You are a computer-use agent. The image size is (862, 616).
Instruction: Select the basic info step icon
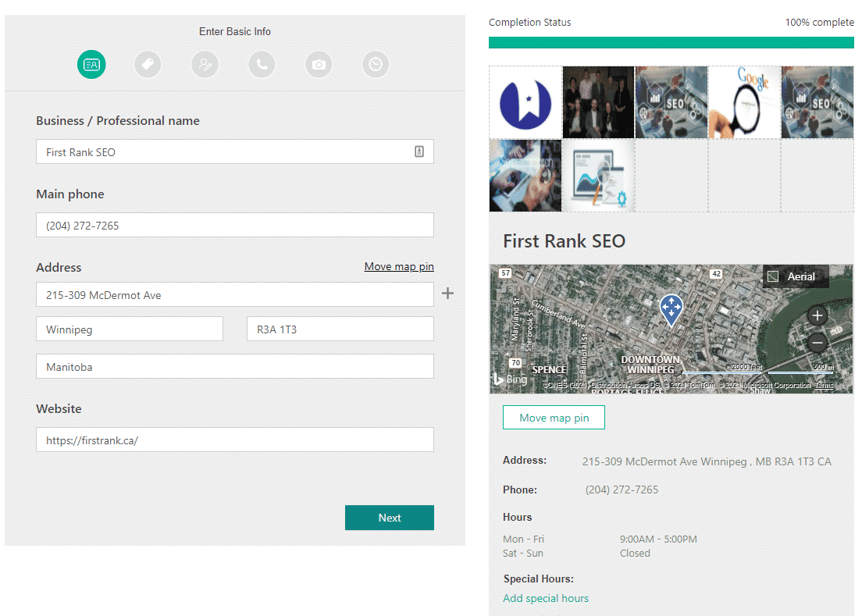[91, 65]
